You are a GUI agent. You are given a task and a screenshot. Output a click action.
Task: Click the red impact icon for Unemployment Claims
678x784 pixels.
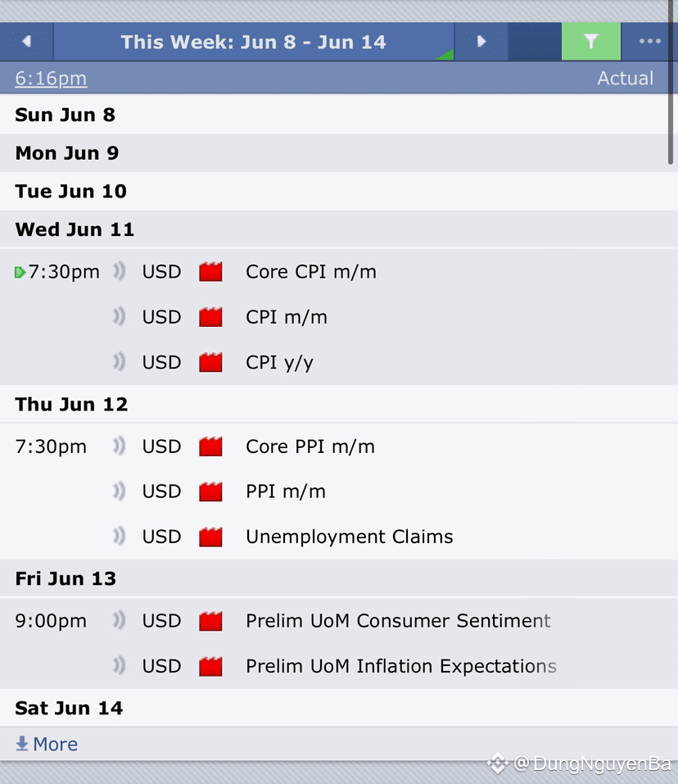(210, 537)
